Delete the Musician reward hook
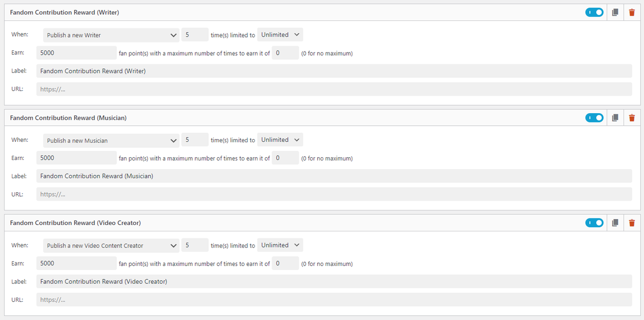Viewport: 644px width, 320px height. coord(632,118)
